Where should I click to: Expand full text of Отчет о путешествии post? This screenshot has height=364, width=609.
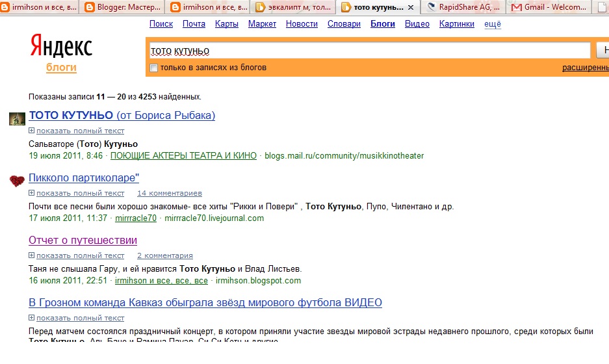click(77, 255)
